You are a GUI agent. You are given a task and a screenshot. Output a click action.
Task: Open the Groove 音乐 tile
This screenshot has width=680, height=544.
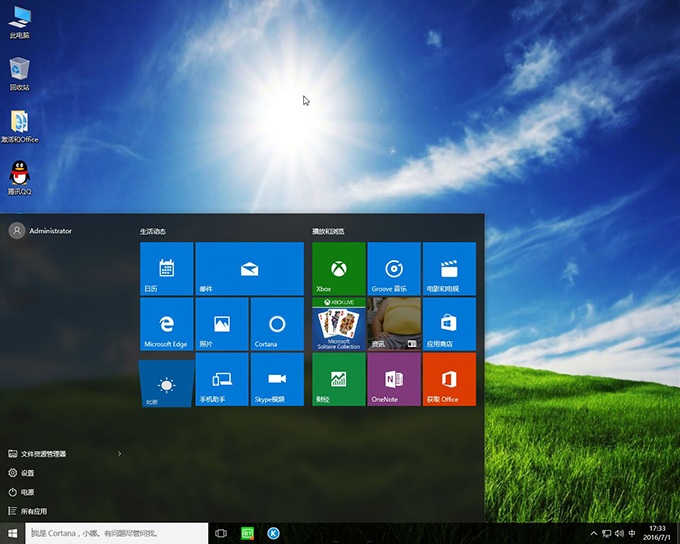(394, 269)
